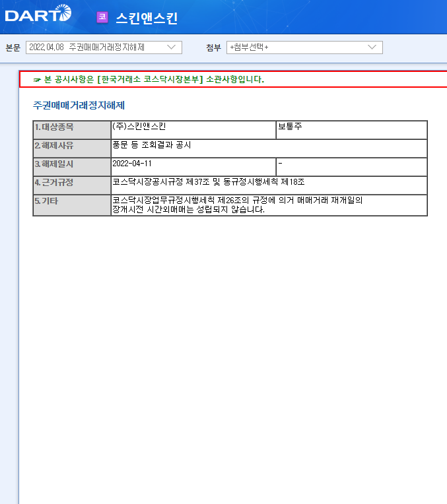Click the 3.해제일시 row header
The height and width of the screenshot is (504, 447).
click(72, 167)
